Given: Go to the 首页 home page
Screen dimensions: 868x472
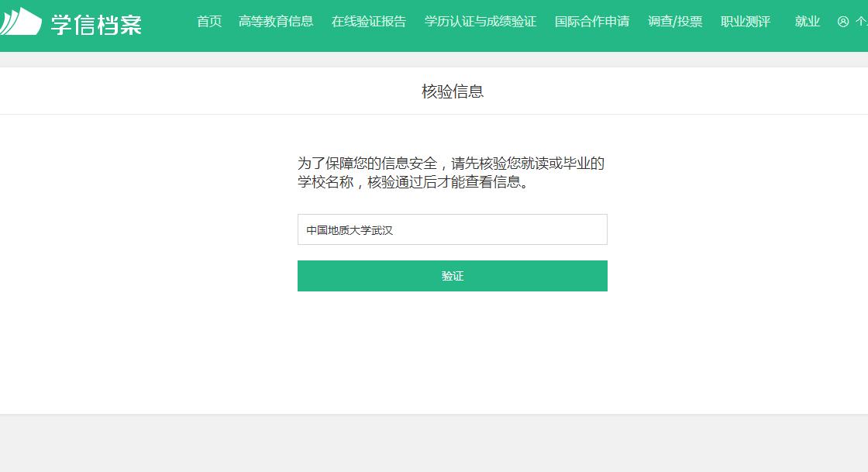Looking at the screenshot, I should (209, 22).
